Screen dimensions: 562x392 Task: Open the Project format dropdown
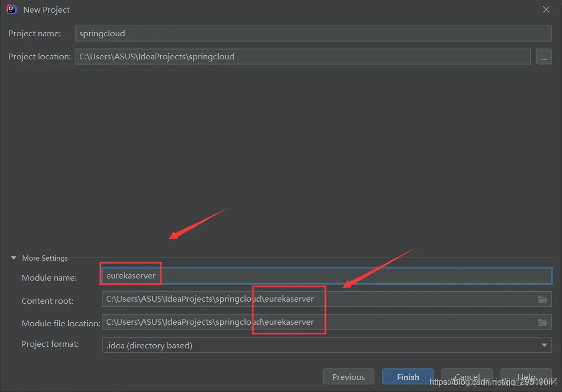[327, 345]
